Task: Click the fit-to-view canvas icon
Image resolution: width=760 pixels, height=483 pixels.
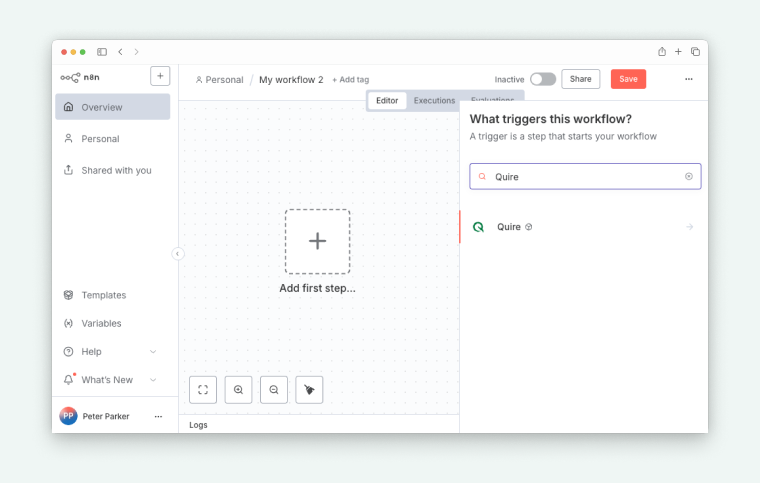Action: pyautogui.click(x=203, y=390)
